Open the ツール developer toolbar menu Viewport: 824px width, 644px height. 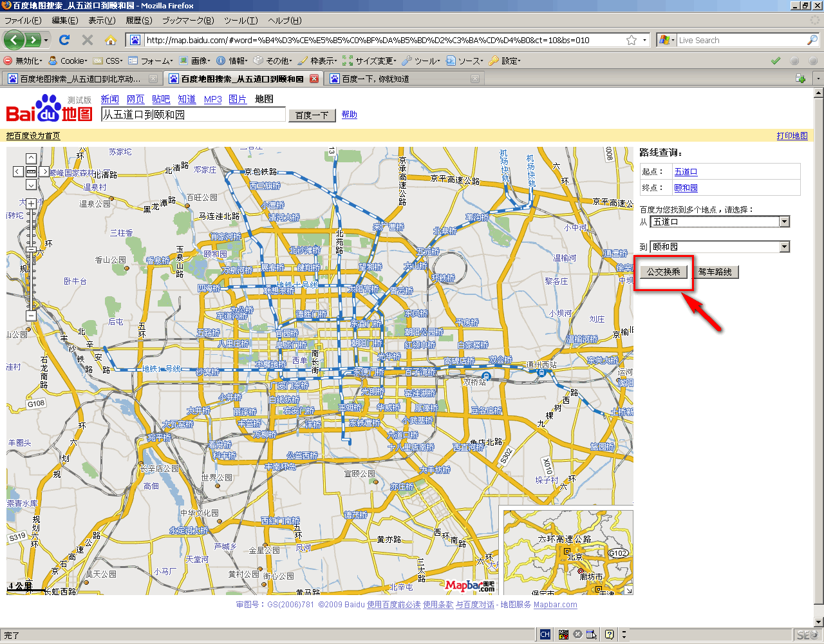[420, 61]
